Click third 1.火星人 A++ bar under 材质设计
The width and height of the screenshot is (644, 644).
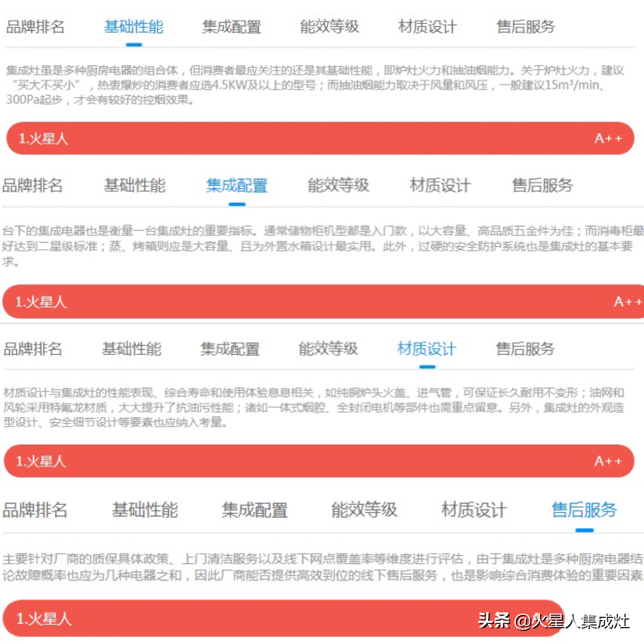(319, 461)
